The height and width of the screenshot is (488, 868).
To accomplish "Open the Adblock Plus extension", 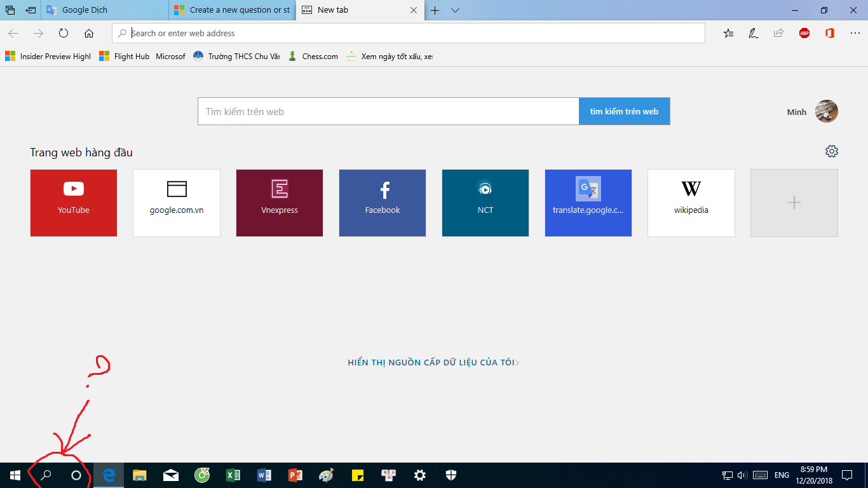I will pyautogui.click(x=804, y=33).
